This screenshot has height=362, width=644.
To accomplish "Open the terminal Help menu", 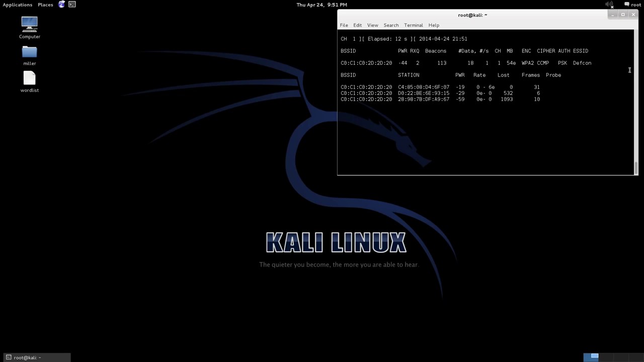I will click(434, 25).
